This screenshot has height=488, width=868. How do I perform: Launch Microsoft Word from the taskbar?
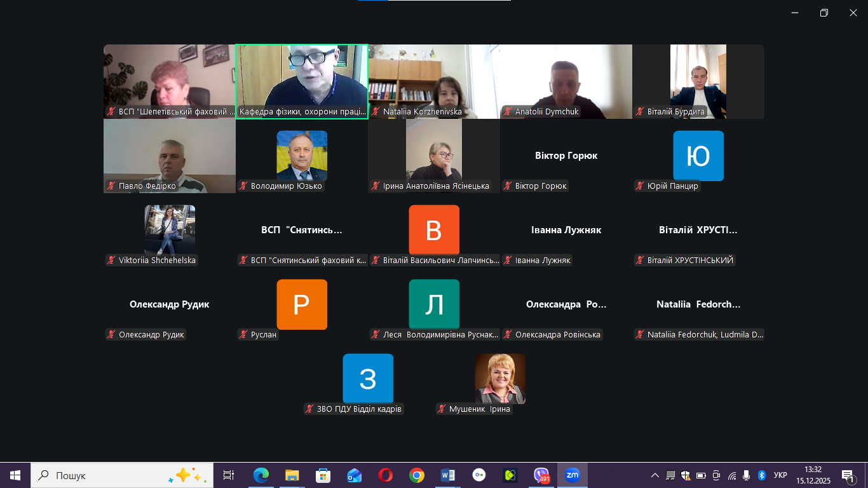click(448, 475)
